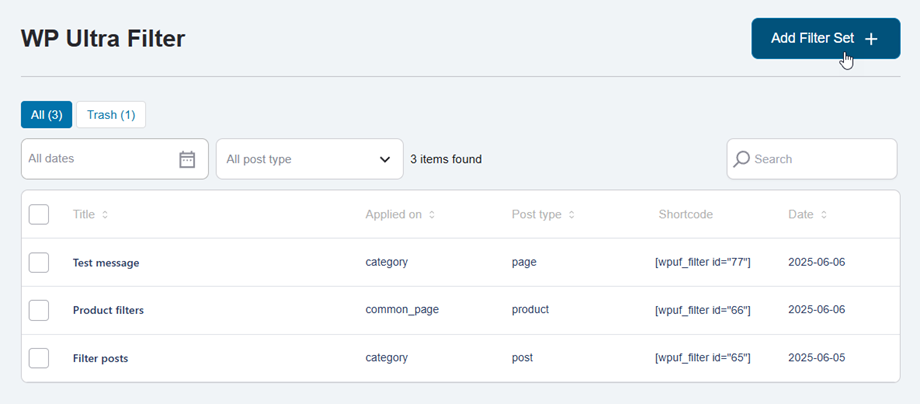This screenshot has height=404, width=920.
Task: Click the shortcode for filter id 65
Action: pos(702,358)
